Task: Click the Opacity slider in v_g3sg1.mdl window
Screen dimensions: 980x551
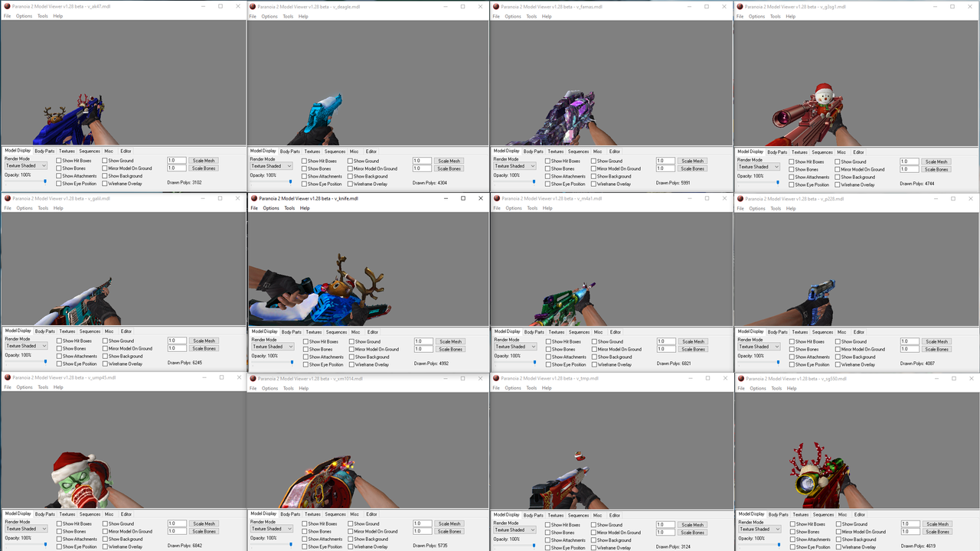Action: 758,182
